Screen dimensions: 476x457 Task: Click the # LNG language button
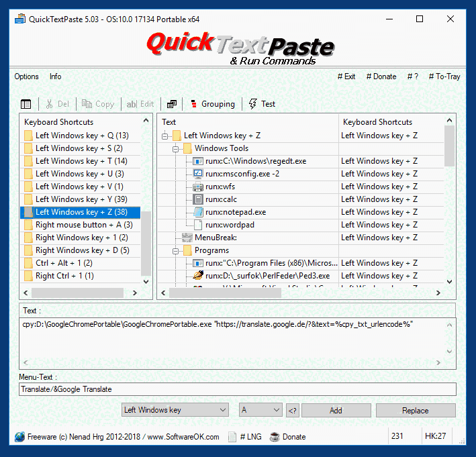tap(244, 437)
